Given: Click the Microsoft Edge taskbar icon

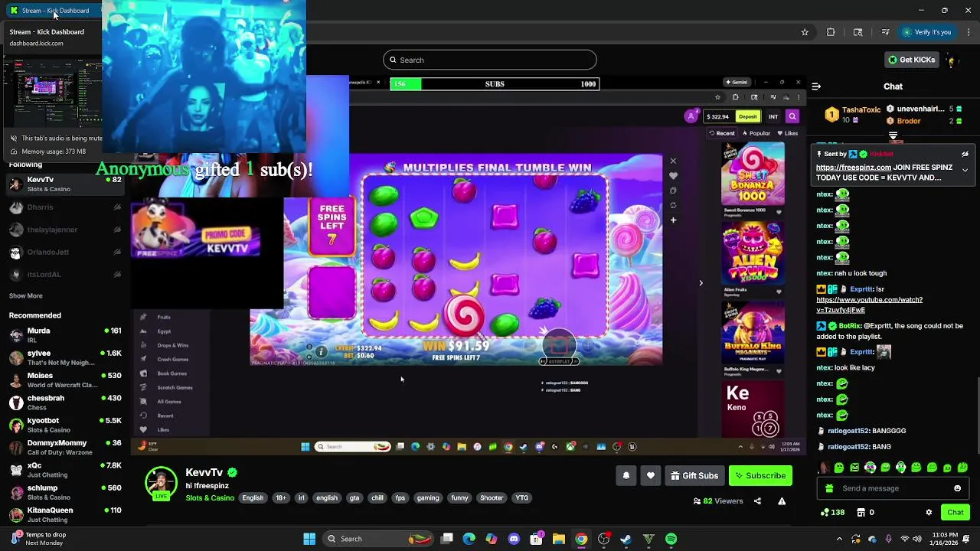Looking at the screenshot, I should 469,539.
